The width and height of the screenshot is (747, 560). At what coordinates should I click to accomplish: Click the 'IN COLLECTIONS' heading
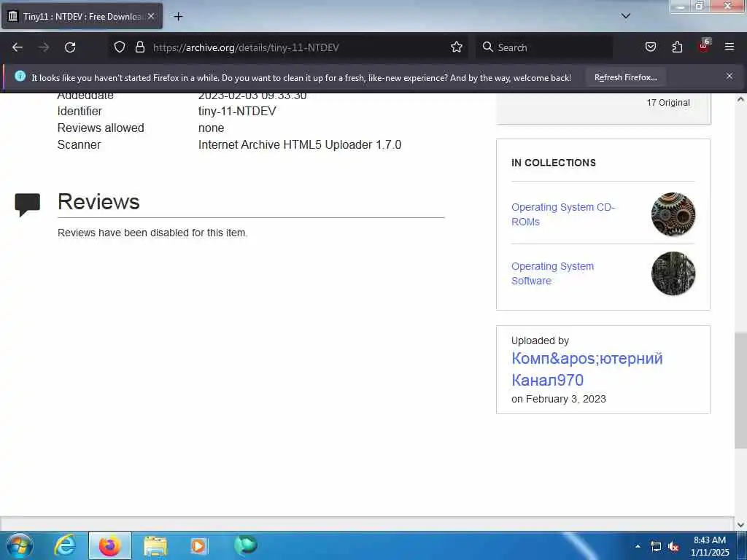[554, 163]
